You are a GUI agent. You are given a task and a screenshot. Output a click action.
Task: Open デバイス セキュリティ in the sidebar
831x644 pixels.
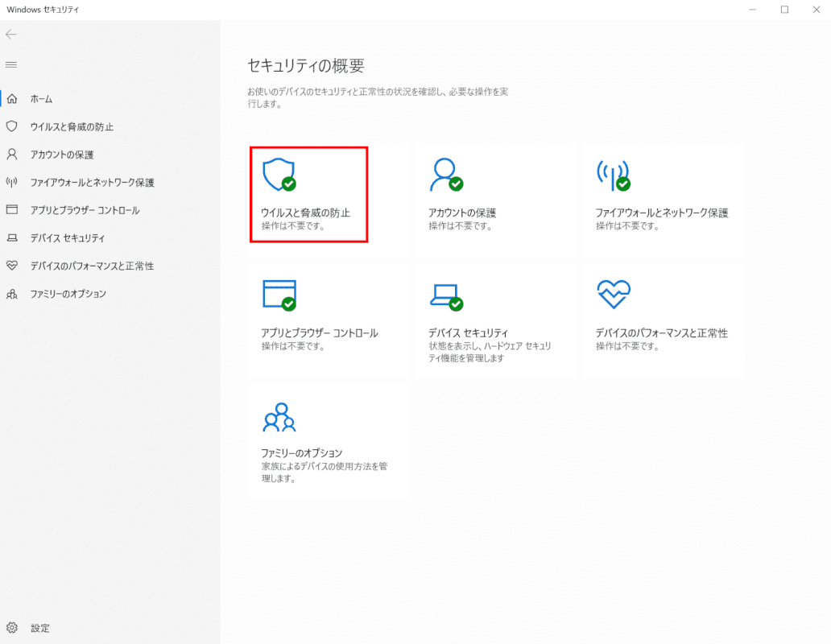[68, 237]
